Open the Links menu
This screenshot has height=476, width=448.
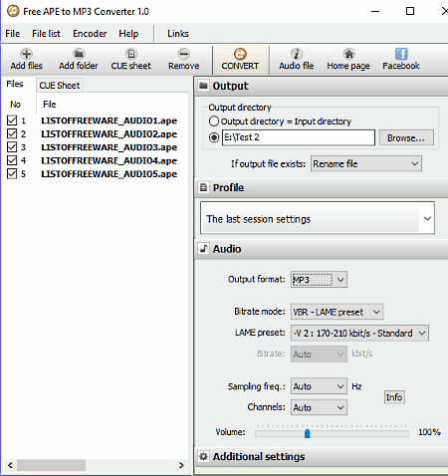click(x=178, y=34)
